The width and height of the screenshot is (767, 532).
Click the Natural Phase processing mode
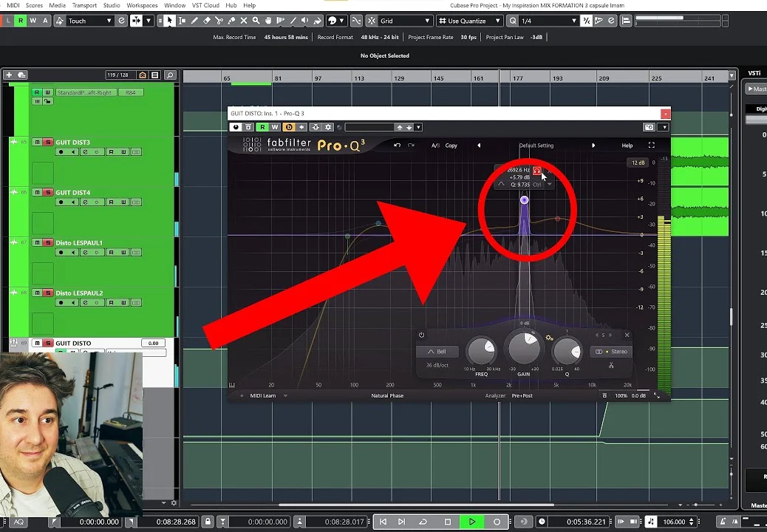tap(387, 395)
